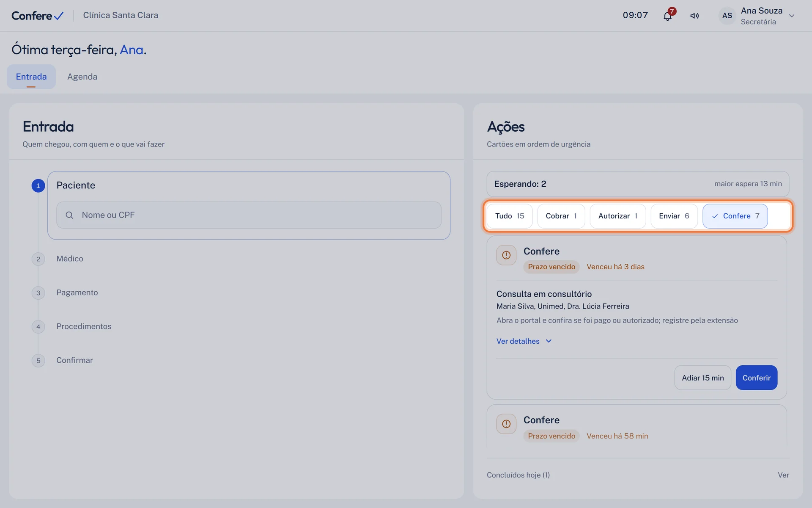Go to step 2 Médico
The image size is (812, 508).
pos(70,259)
